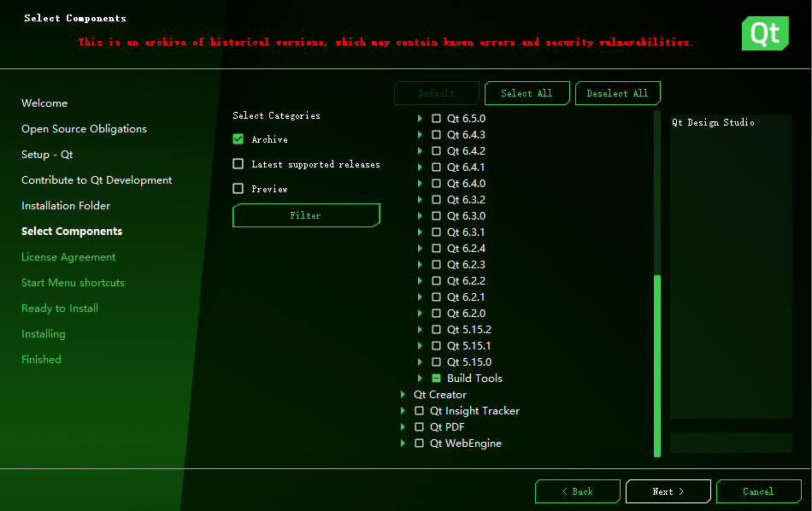
Task: Expand the Qt 6.2.3 tree node
Action: click(420, 265)
